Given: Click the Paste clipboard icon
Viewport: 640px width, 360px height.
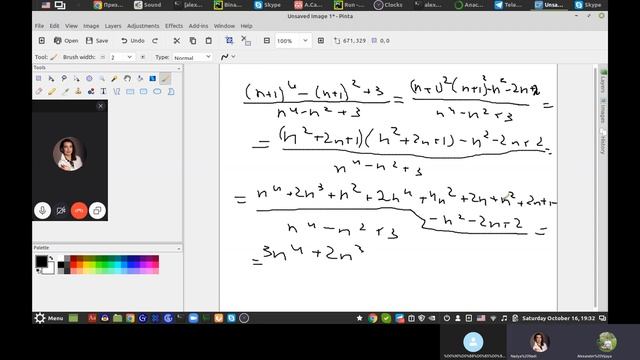Looking at the screenshot, I should point(209,41).
